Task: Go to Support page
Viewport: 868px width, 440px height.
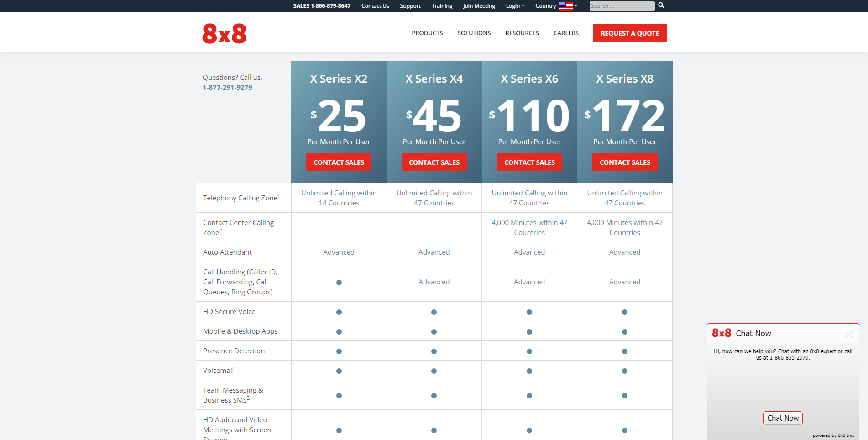Action: click(410, 6)
